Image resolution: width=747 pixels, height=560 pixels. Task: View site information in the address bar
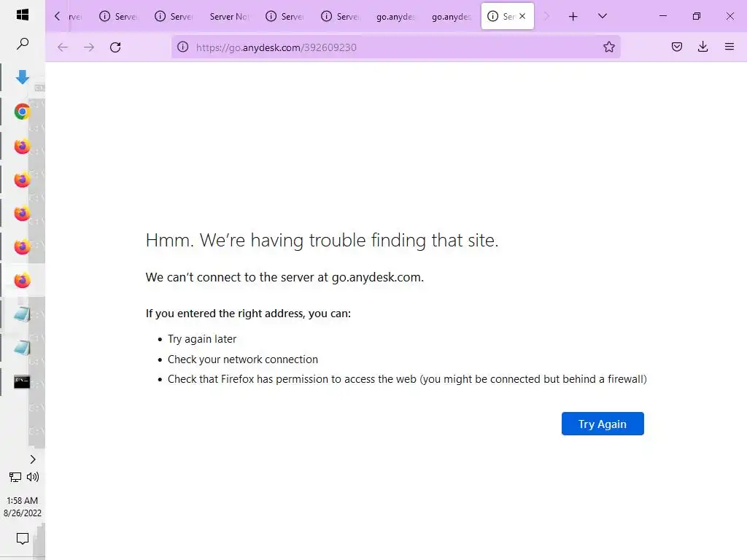pyautogui.click(x=183, y=47)
